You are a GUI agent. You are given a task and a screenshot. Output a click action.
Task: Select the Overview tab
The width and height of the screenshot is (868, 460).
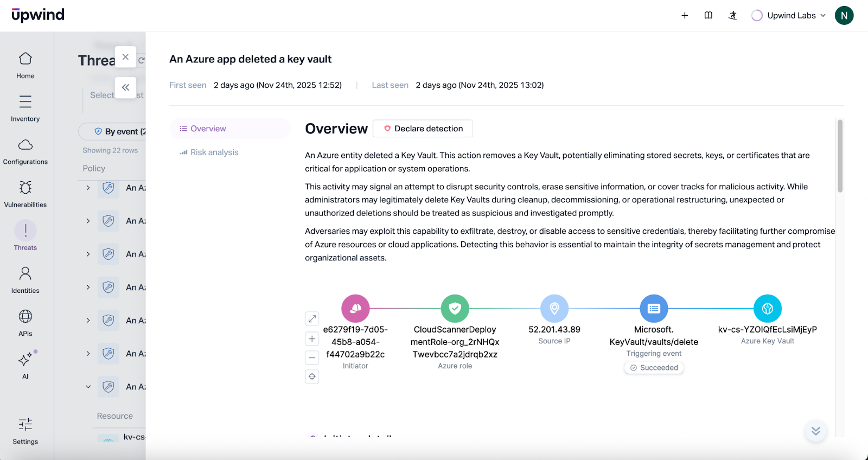tap(208, 129)
